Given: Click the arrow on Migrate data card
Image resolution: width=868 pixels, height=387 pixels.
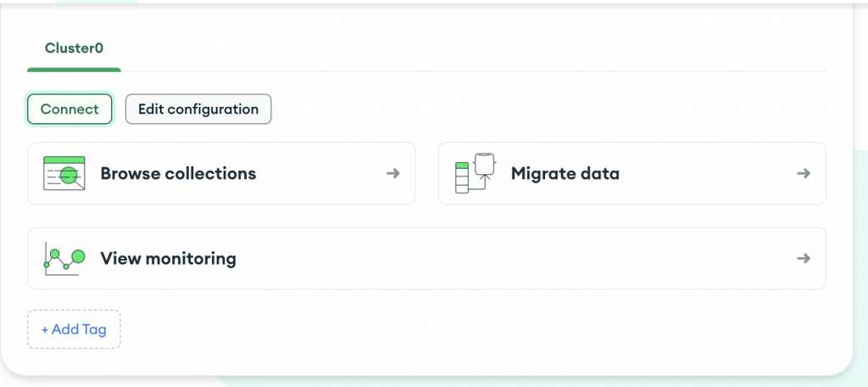Looking at the screenshot, I should point(804,173).
